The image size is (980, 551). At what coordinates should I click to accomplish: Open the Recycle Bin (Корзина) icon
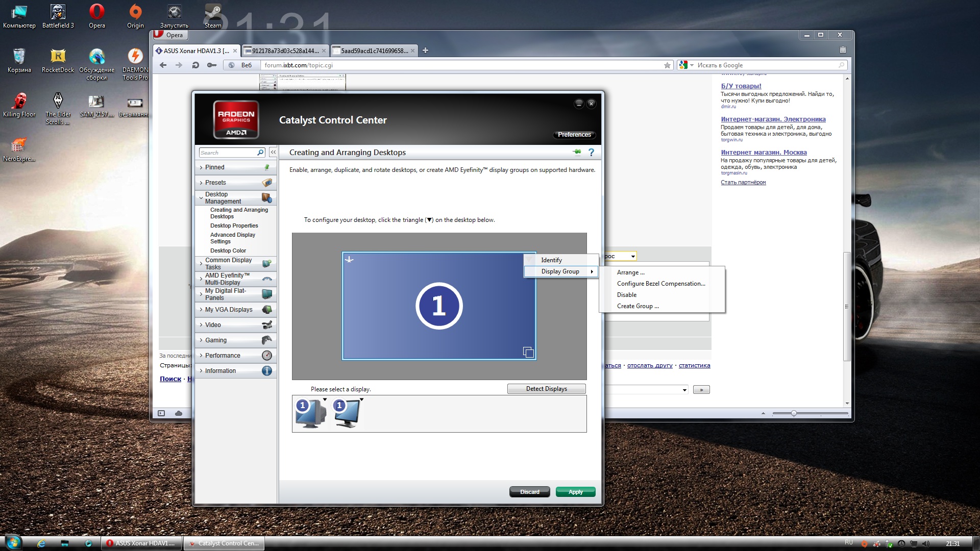click(19, 60)
